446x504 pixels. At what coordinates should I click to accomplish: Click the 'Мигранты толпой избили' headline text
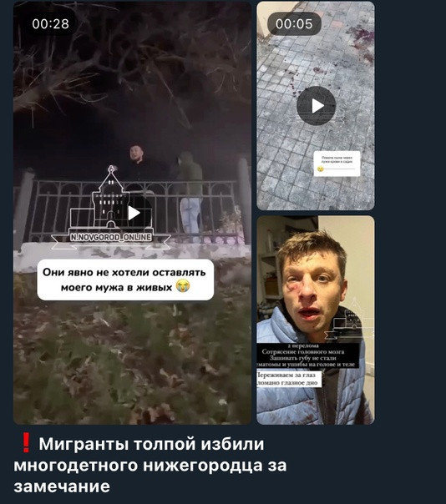(151, 444)
